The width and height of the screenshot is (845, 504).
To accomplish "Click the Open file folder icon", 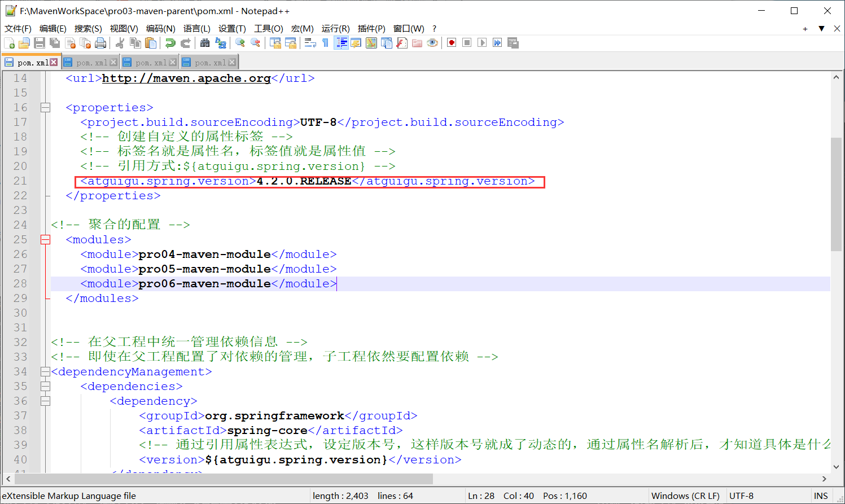I will pyautogui.click(x=24, y=43).
